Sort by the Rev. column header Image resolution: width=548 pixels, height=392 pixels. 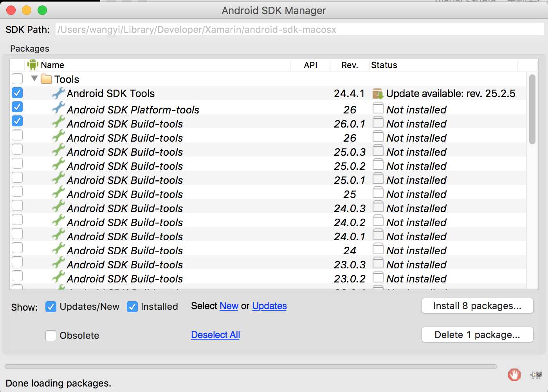point(350,65)
